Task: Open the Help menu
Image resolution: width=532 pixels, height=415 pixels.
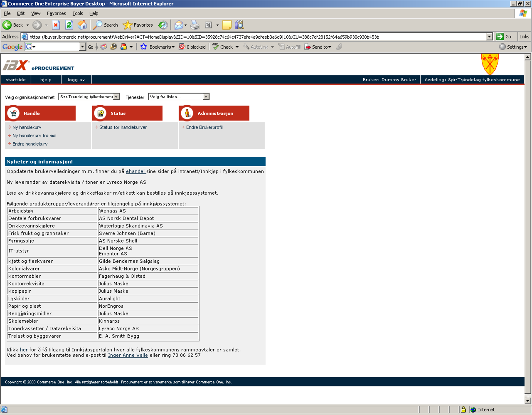Action: (94, 13)
